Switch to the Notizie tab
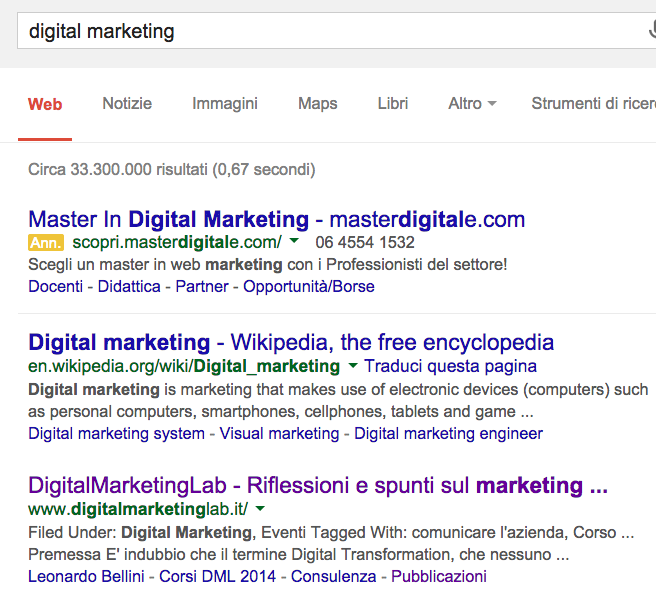Image resolution: width=656 pixels, height=591 pixels. click(127, 103)
